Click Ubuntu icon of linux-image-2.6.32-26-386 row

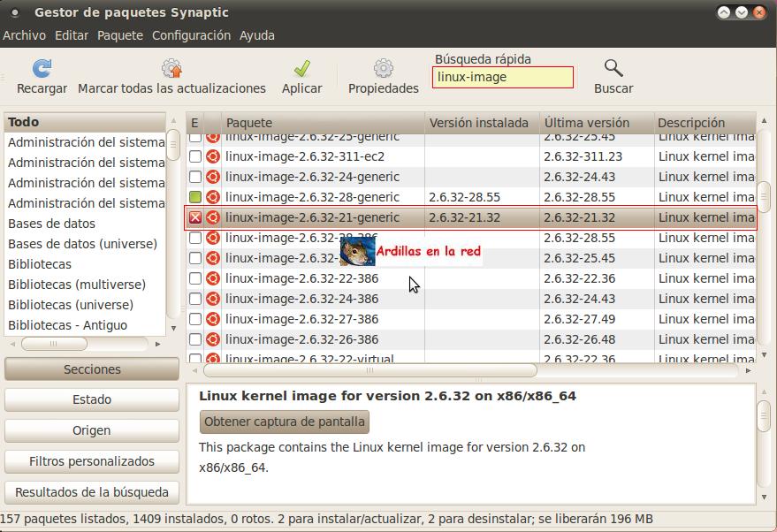(212, 339)
